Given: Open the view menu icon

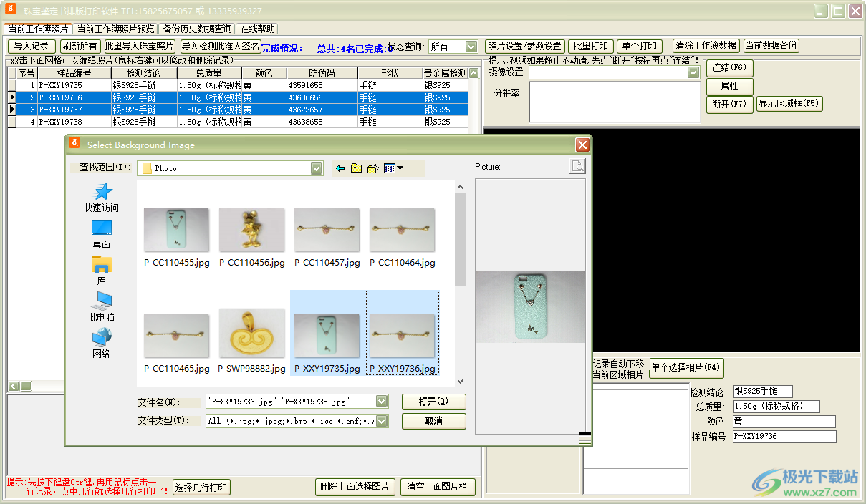Looking at the screenshot, I should [393, 168].
